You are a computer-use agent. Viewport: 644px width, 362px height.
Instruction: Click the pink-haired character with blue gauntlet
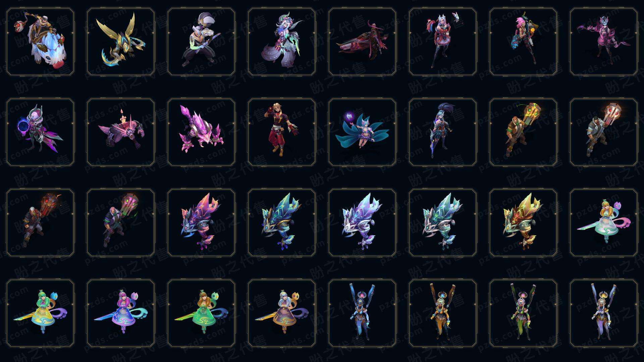click(523, 42)
